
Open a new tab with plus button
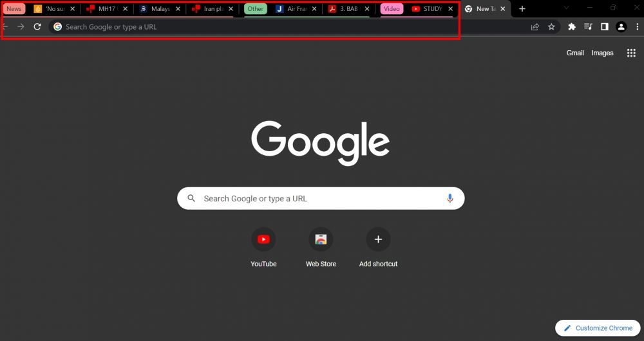point(522,8)
